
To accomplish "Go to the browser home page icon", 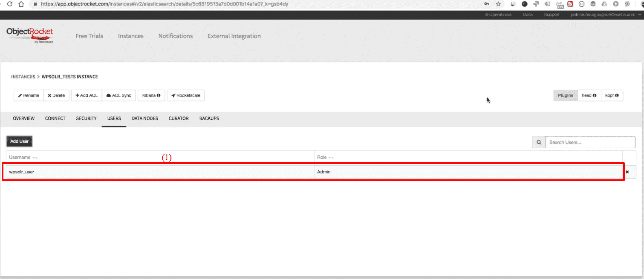I will 21,4.
